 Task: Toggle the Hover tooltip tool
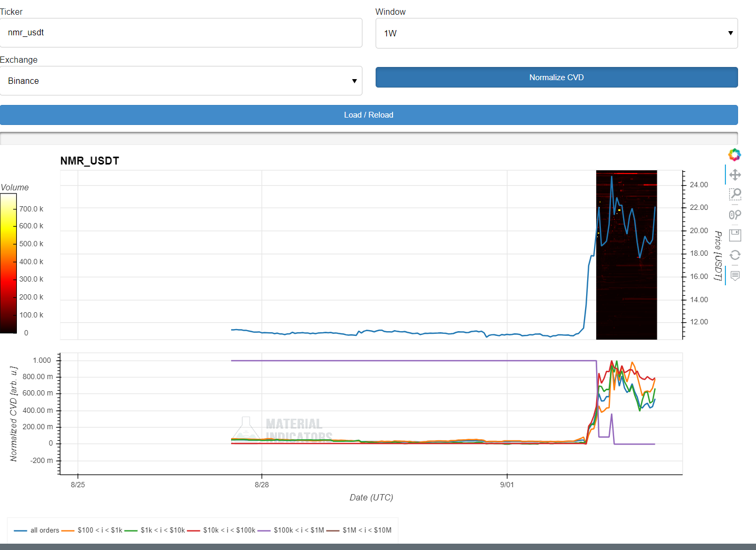point(735,275)
